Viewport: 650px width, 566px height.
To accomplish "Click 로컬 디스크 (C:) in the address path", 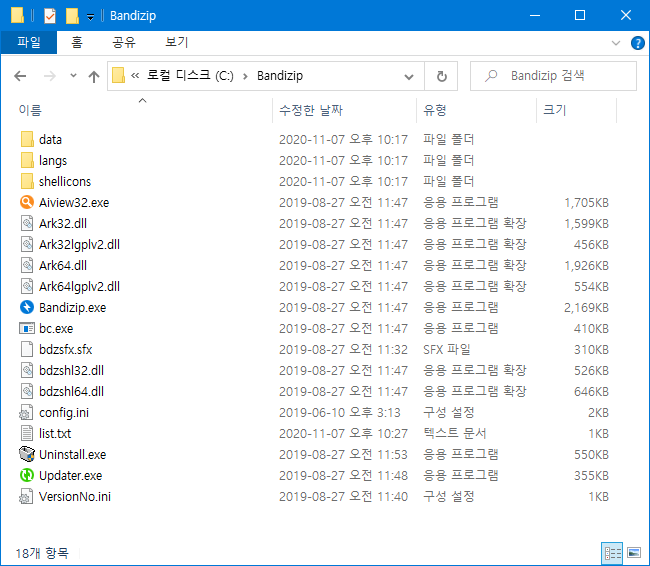I will pos(190,76).
